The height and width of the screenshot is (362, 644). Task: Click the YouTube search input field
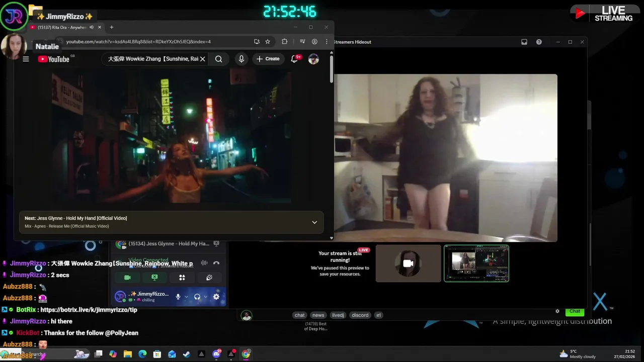153,59
